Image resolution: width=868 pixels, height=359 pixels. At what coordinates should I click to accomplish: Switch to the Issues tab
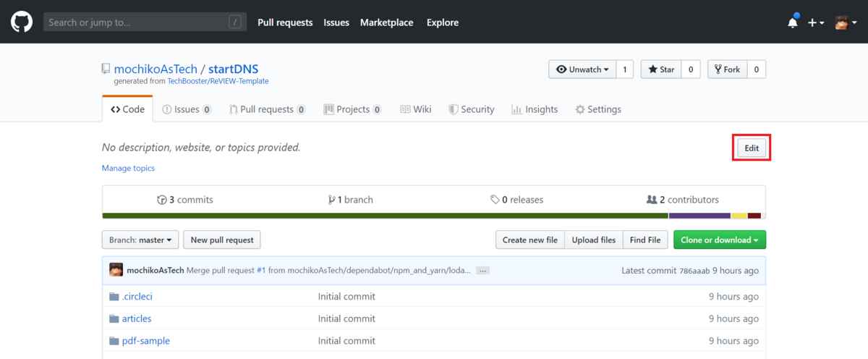[187, 109]
